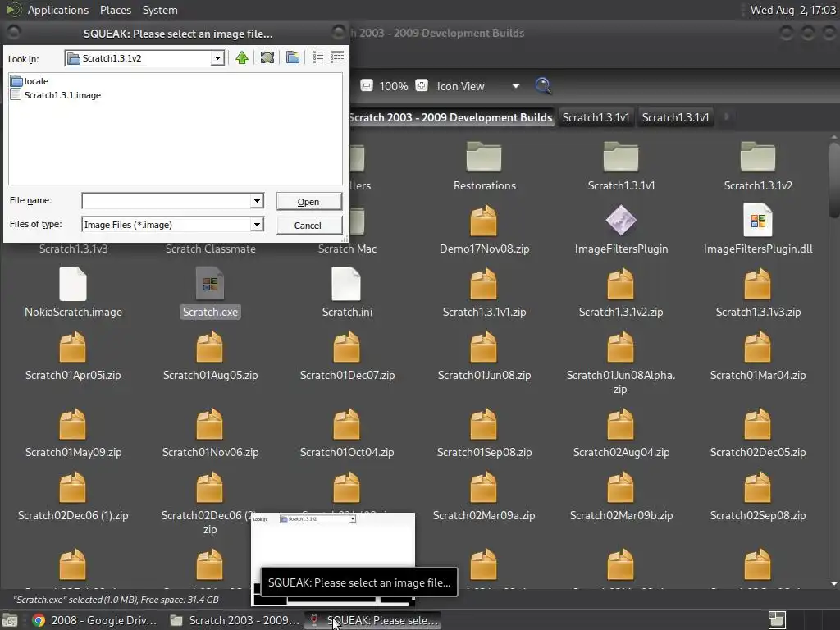Go up one folder level in file dialog
The image size is (840, 630).
point(242,57)
